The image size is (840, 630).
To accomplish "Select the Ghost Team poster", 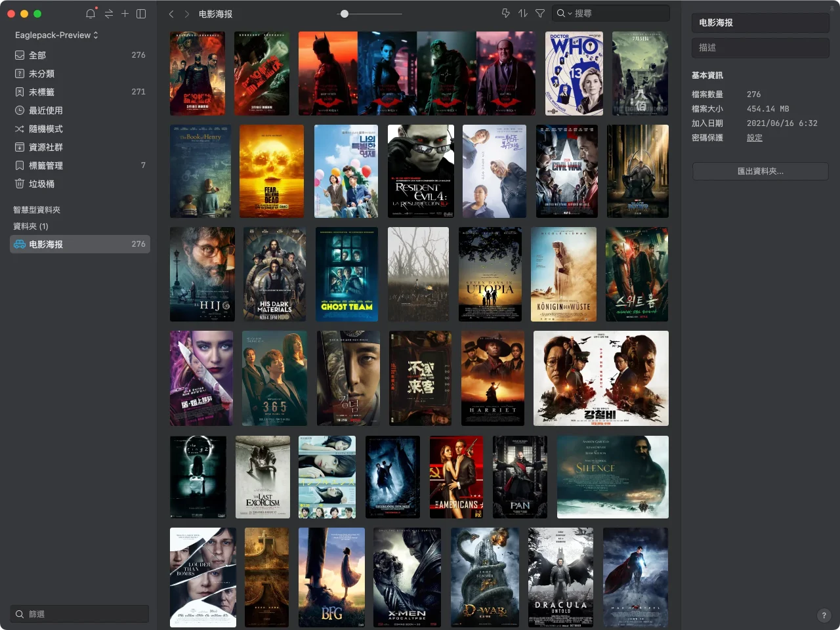I will click(x=346, y=274).
